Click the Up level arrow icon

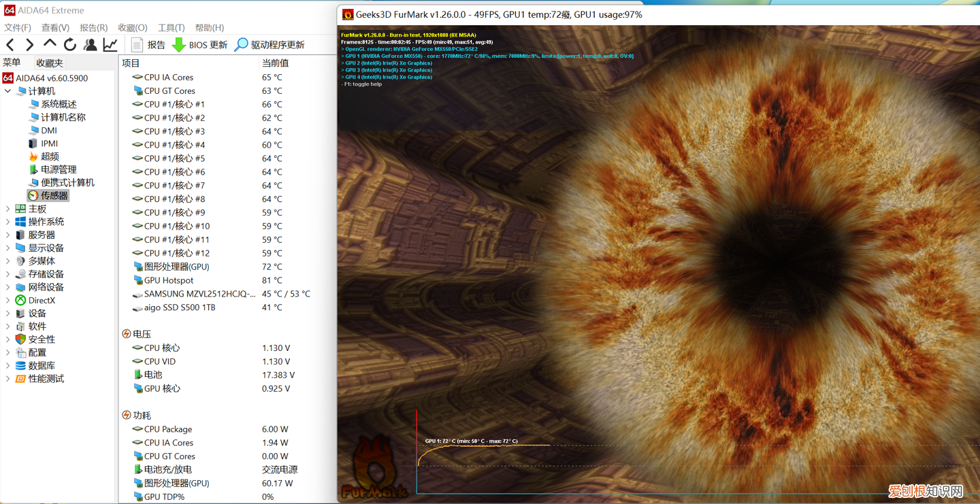click(x=50, y=44)
